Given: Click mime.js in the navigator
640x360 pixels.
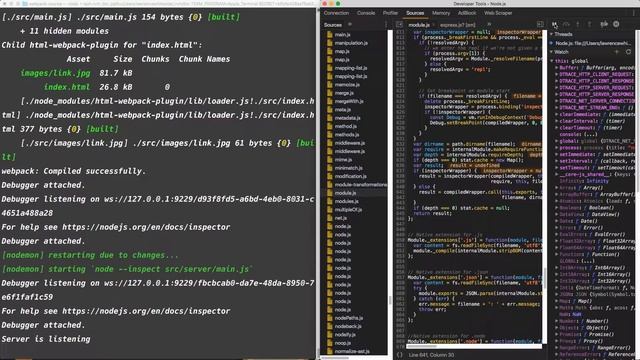Looking at the screenshot, I should tap(343, 160).
